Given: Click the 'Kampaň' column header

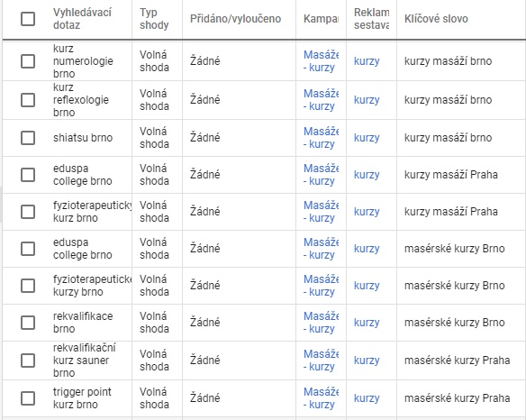Looking at the screenshot, I should (x=321, y=19).
